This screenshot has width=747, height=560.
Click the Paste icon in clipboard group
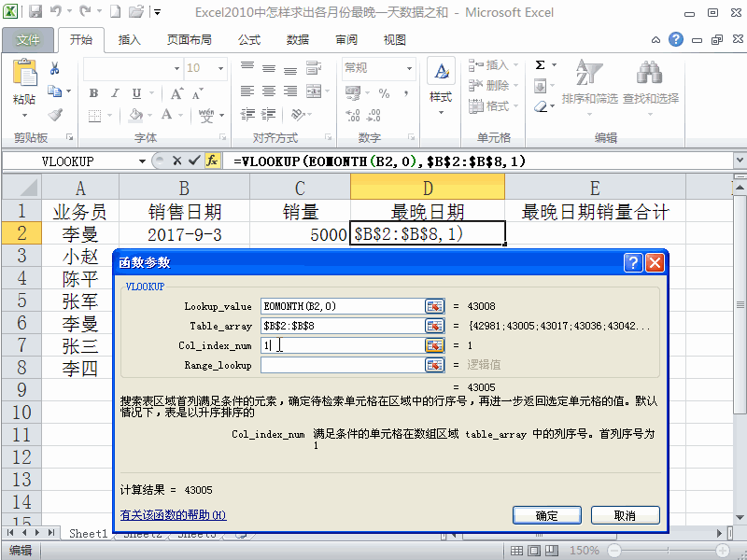click(24, 73)
